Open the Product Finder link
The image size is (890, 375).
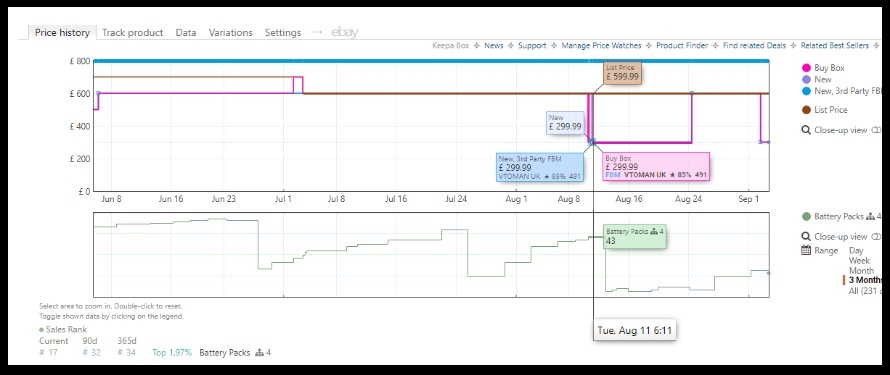[682, 46]
